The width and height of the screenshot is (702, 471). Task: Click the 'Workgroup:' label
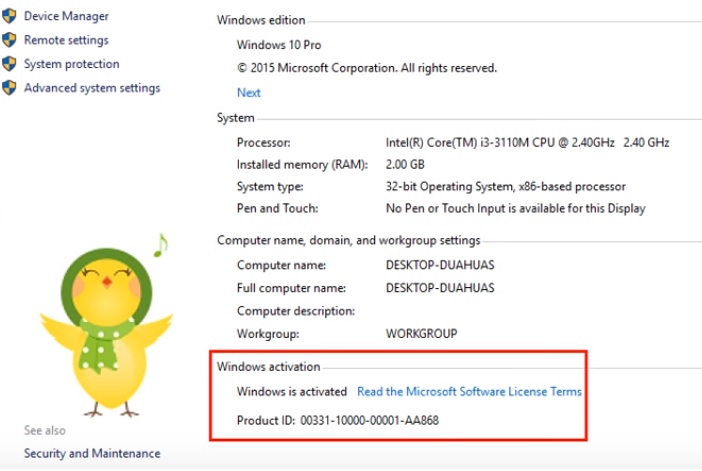[268, 334]
